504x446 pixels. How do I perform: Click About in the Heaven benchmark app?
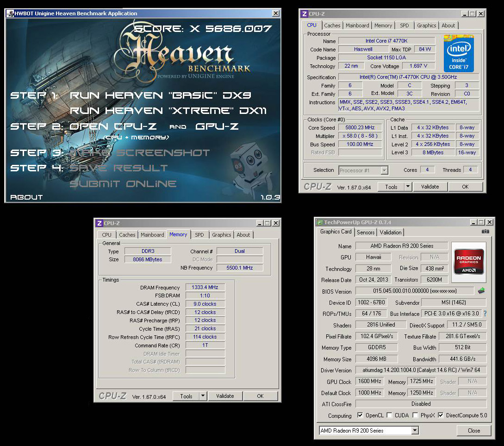click(x=26, y=197)
